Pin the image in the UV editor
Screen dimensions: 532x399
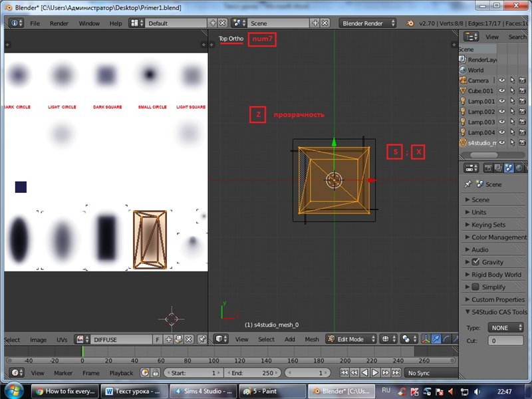point(201,339)
